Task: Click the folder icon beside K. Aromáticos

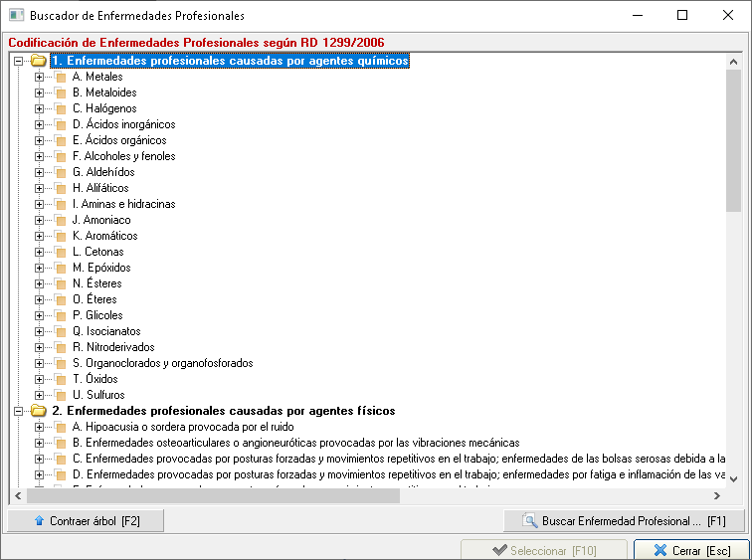Action: (x=60, y=236)
